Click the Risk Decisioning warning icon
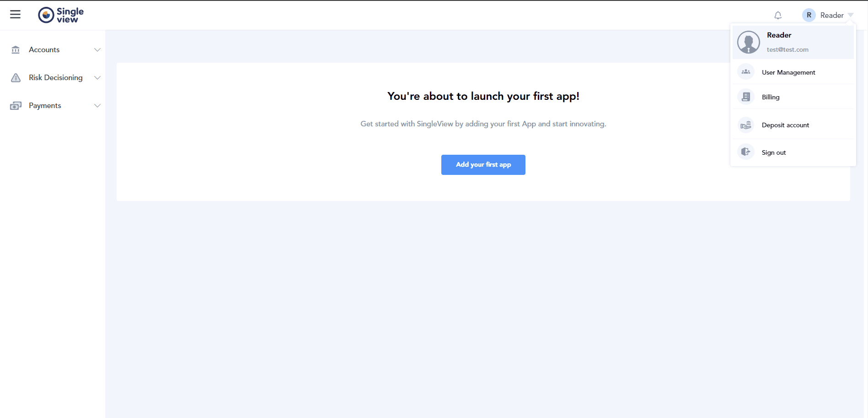868x418 pixels. pos(16,78)
